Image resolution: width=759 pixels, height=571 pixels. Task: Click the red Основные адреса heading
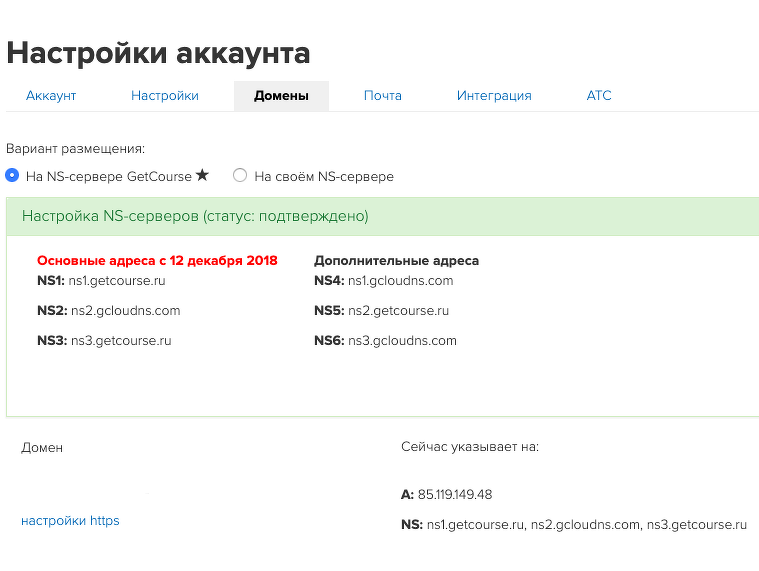pos(157,261)
